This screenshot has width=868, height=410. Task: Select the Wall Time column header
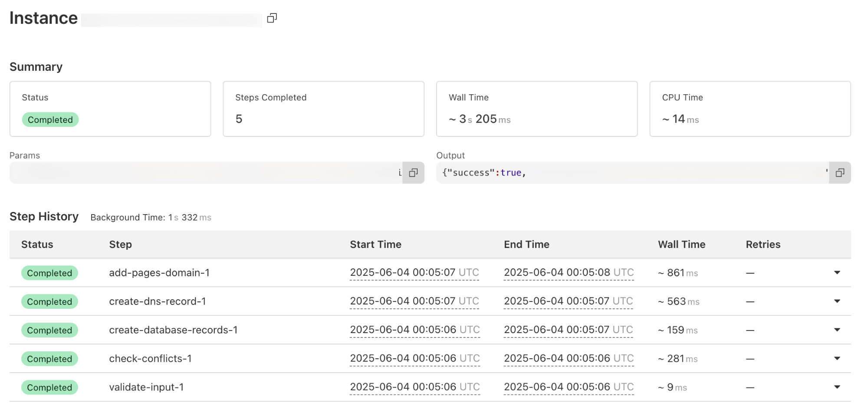681,245
